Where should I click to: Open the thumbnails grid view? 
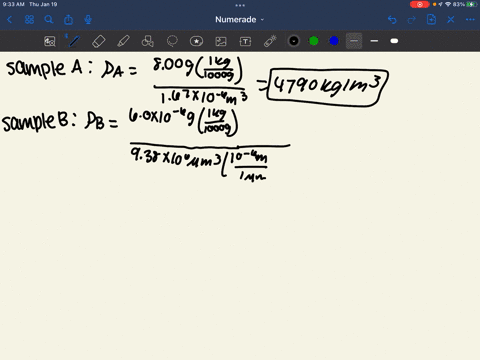[29, 20]
